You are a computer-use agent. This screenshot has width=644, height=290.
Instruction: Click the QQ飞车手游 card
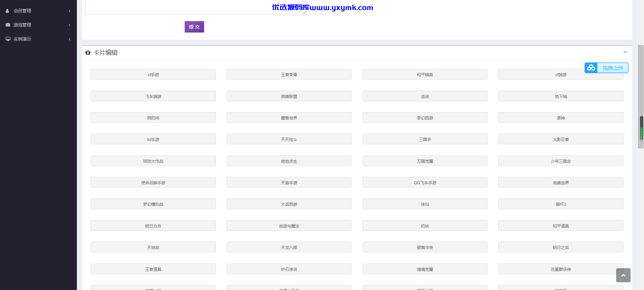[425, 183]
